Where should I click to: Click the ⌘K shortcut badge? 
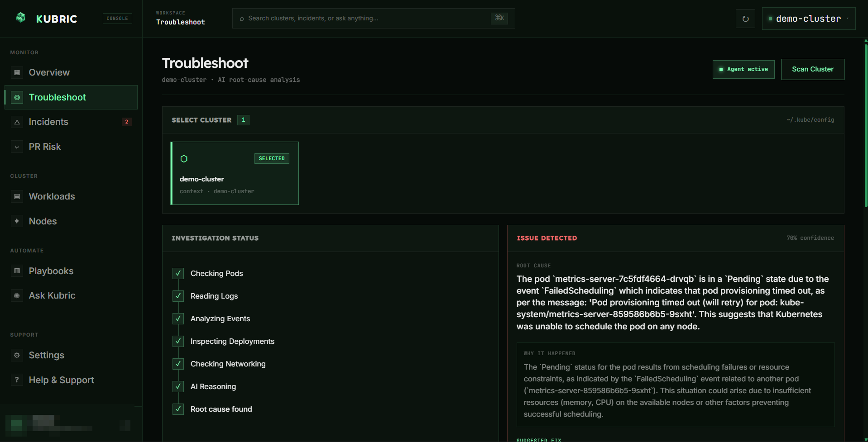[x=499, y=18]
